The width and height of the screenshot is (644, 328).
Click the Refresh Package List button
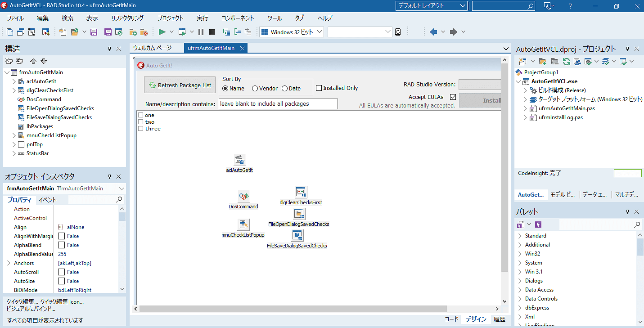[x=180, y=85]
